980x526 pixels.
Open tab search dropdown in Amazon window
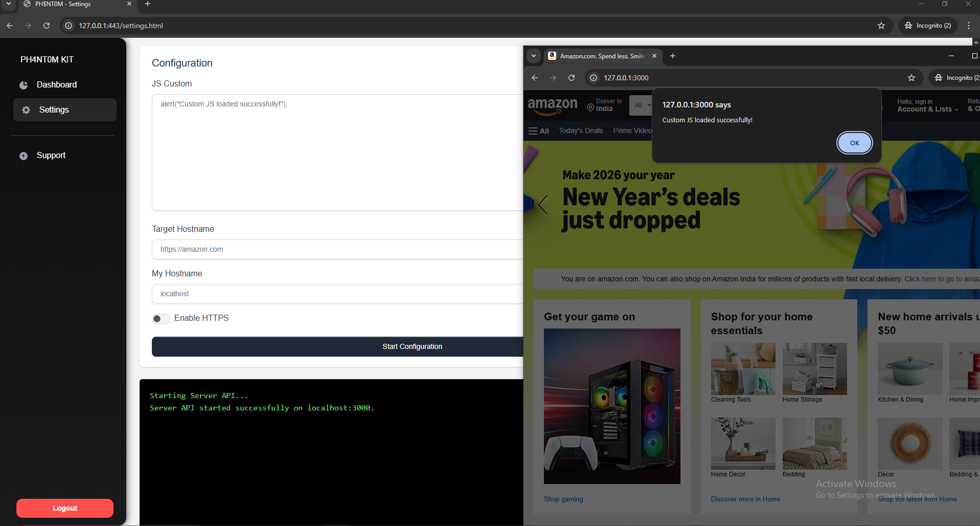(x=534, y=56)
